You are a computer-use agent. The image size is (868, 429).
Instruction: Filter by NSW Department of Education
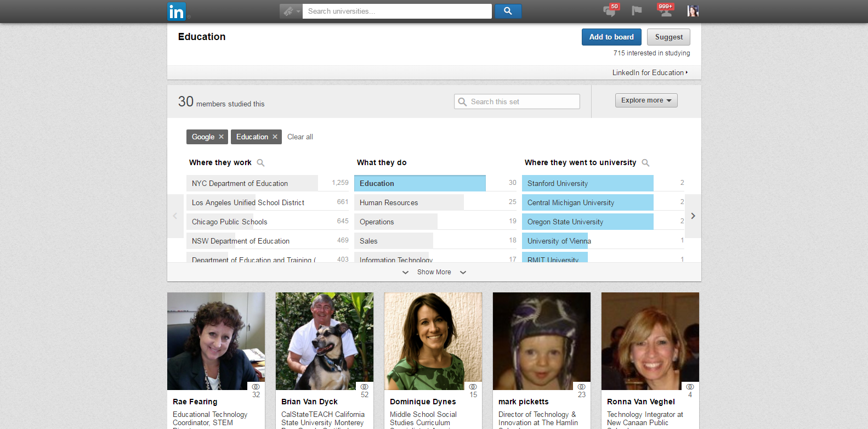(268, 241)
